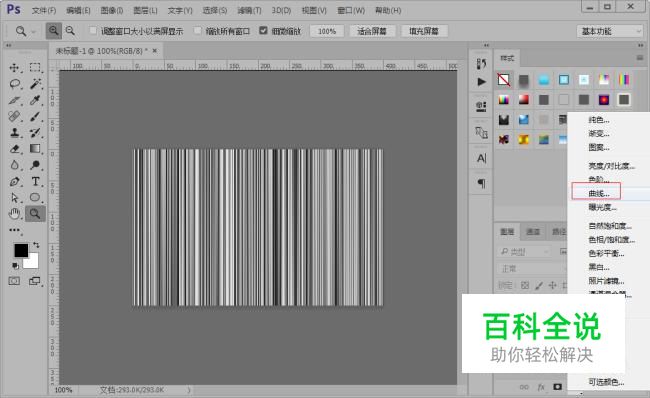The image size is (650, 398).
Task: Open the layer filter 类型 dropdown
Action: point(524,252)
